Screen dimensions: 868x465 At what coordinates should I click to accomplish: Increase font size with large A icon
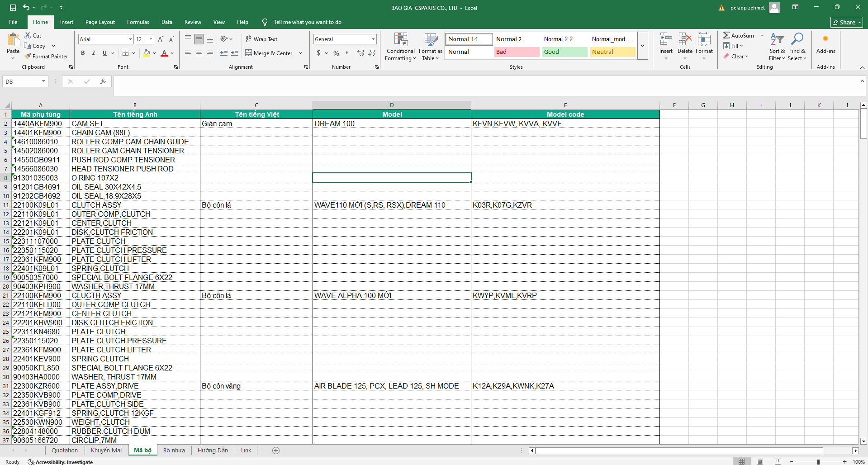[x=161, y=39]
